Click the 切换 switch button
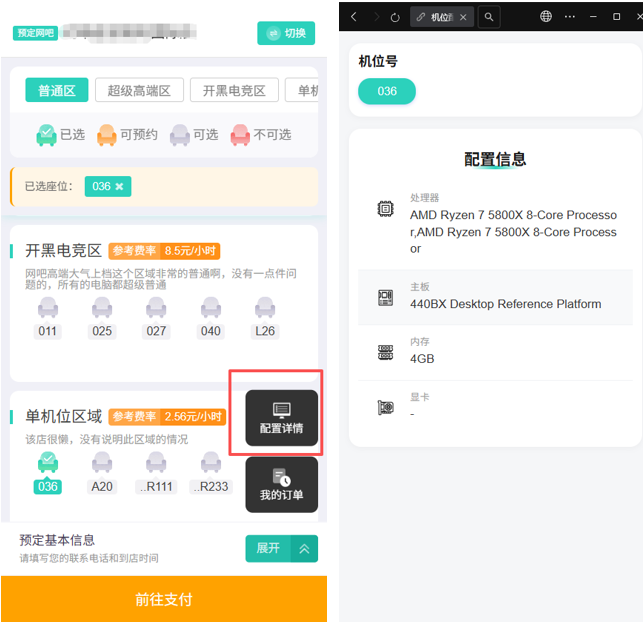 click(x=286, y=33)
